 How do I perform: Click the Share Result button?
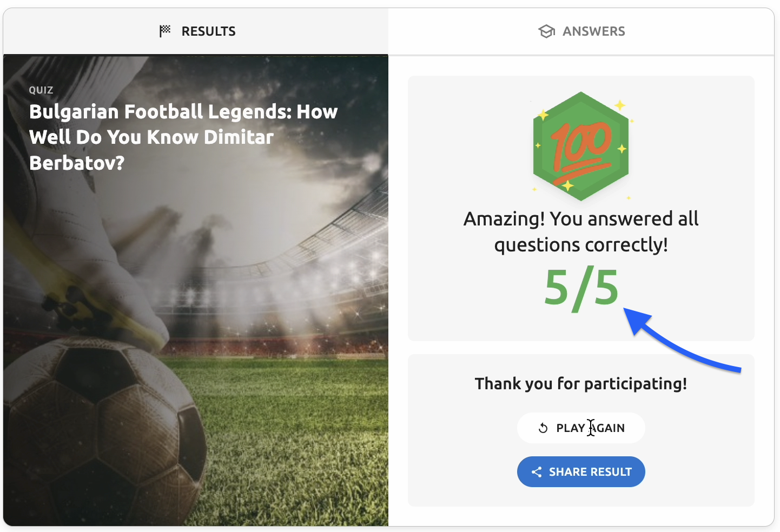tap(581, 472)
